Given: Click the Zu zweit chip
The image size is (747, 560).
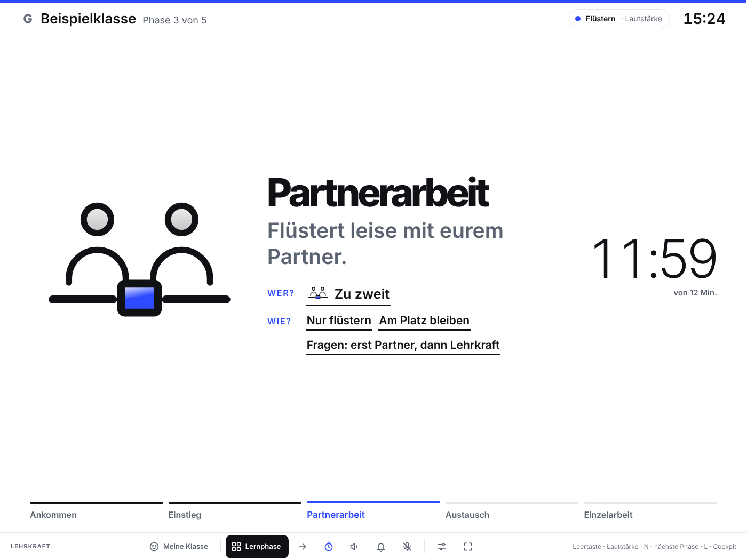Looking at the screenshot, I should pyautogui.click(x=348, y=294).
